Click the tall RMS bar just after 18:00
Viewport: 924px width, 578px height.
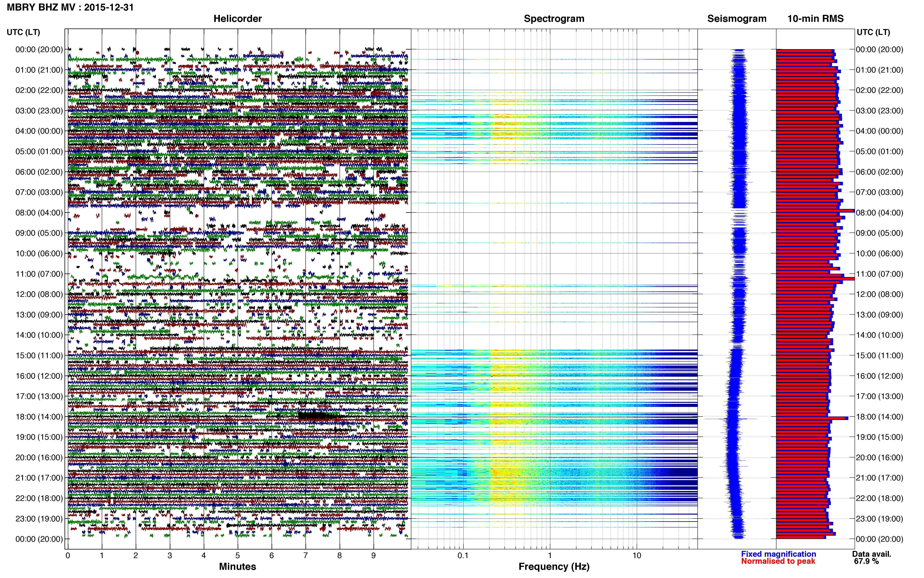tap(812, 418)
